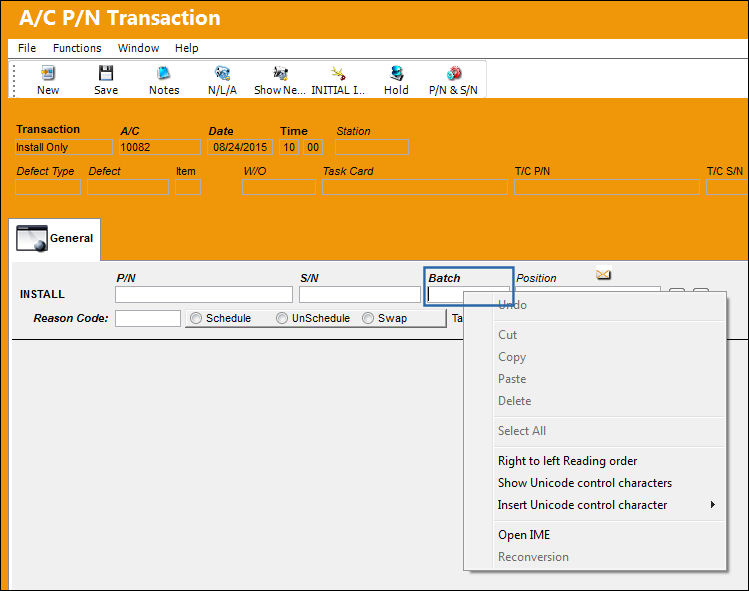The image size is (749, 591).
Task: Click the Task Card field
Action: pos(415,187)
